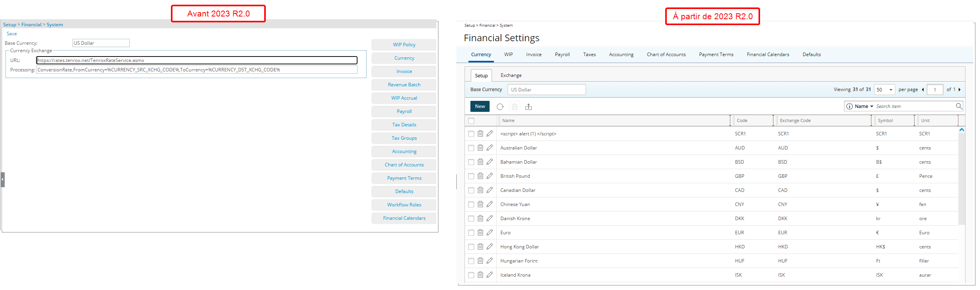Edit the Canadian Dollar currency
Image resolution: width=980 pixels, height=290 pixels.
tap(490, 190)
